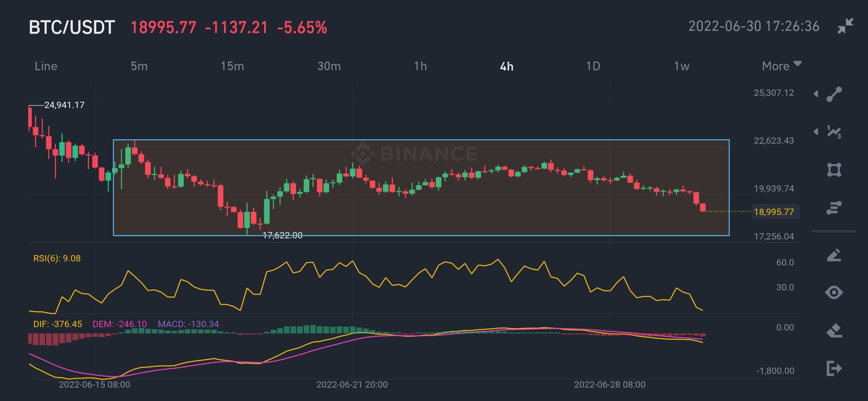Switch to the 15m timeframe tab

233,66
